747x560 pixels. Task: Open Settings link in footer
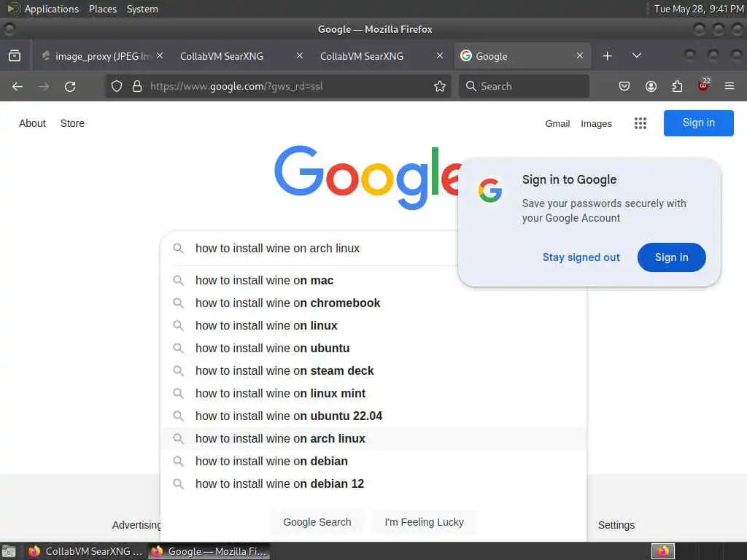616,525
